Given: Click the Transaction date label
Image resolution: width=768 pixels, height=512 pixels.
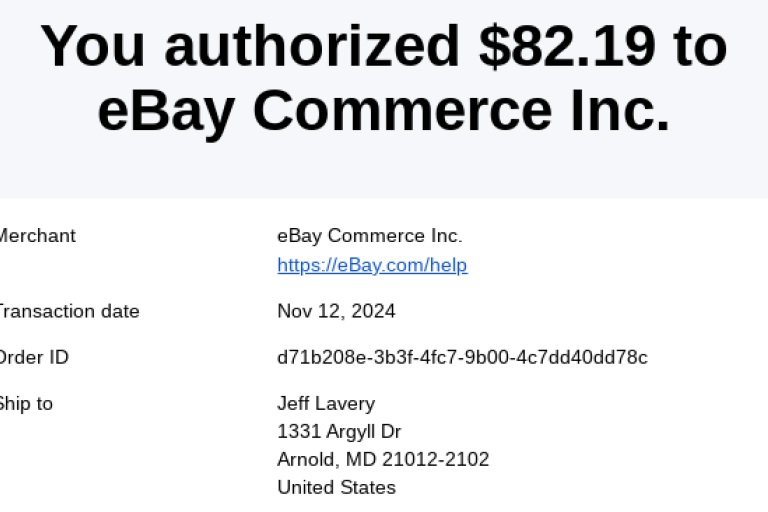Looking at the screenshot, I should tap(68, 311).
